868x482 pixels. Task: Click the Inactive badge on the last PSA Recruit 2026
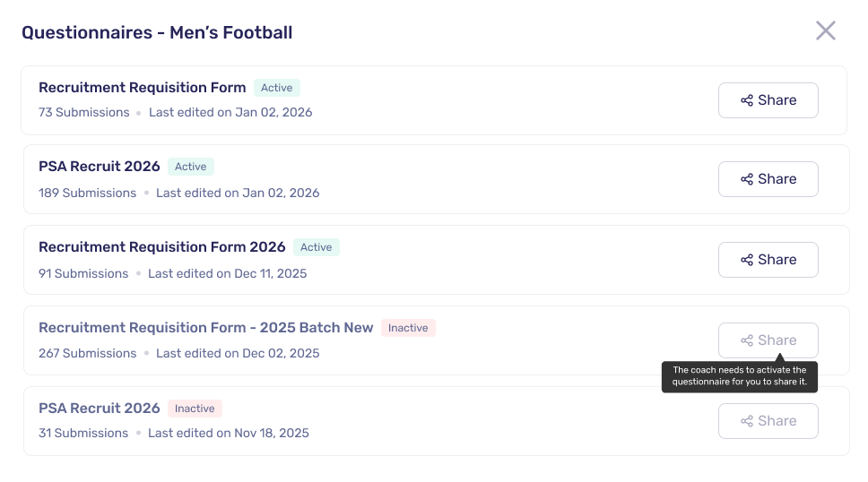195,409
